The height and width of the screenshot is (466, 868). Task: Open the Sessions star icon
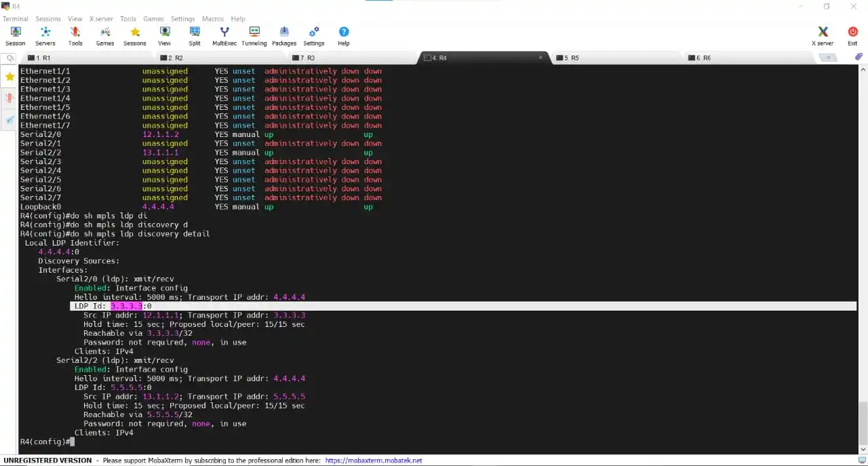point(135,36)
